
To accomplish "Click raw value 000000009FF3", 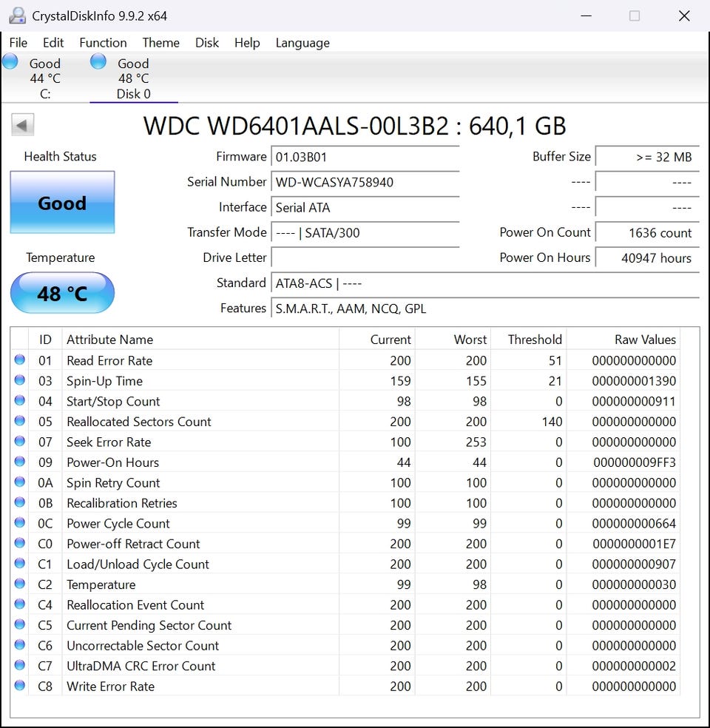I will pos(635,462).
